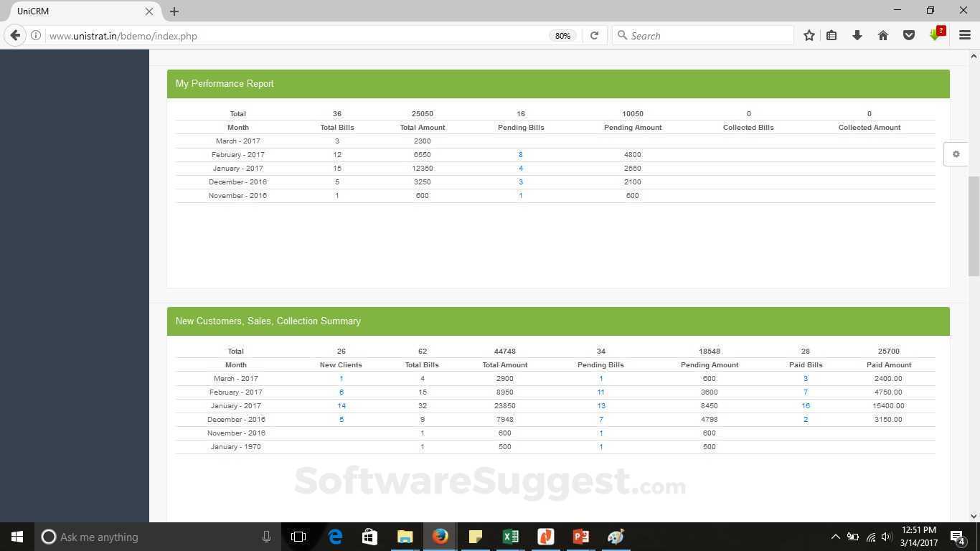Screen dimensions: 980x551
Task: Open the 80% page zoom control
Action: click(x=562, y=35)
